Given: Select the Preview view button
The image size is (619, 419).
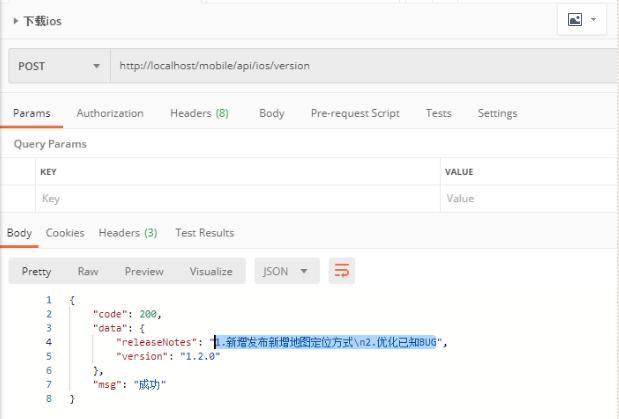Looking at the screenshot, I should pos(144,271).
